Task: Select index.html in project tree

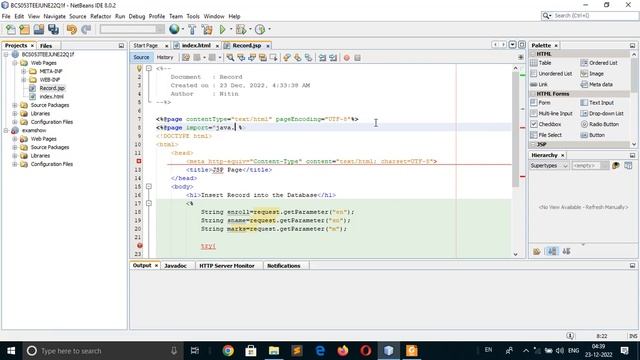Action: coord(51,96)
